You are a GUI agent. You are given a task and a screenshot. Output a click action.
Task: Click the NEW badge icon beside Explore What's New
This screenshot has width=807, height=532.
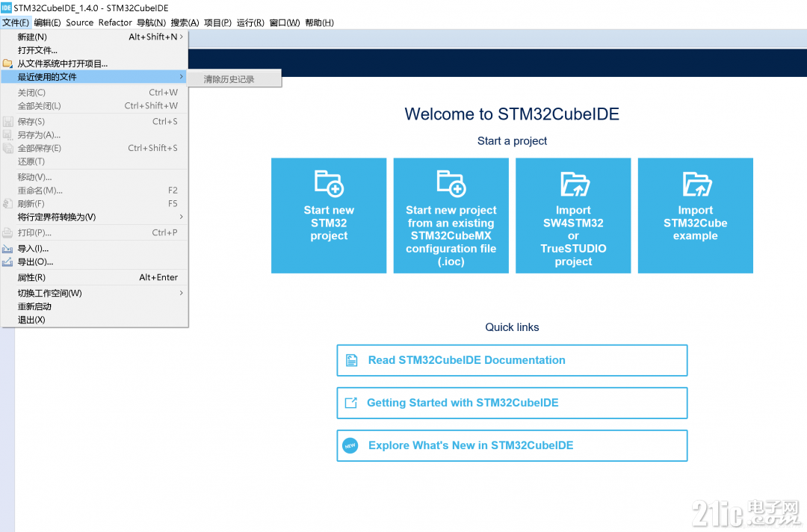[x=350, y=445]
